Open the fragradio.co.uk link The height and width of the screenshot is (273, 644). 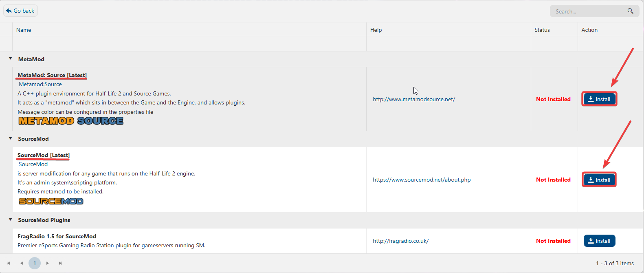401,241
